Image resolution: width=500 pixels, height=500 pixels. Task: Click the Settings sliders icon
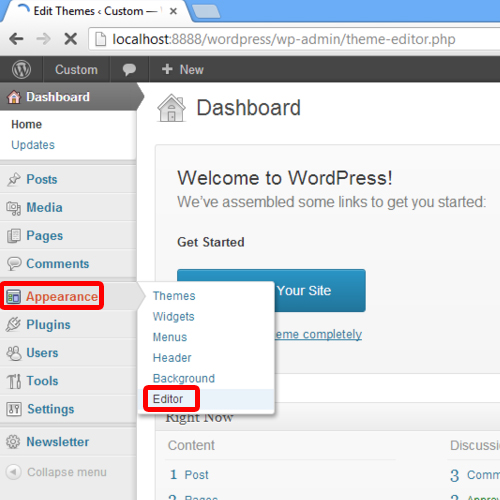[x=14, y=409]
